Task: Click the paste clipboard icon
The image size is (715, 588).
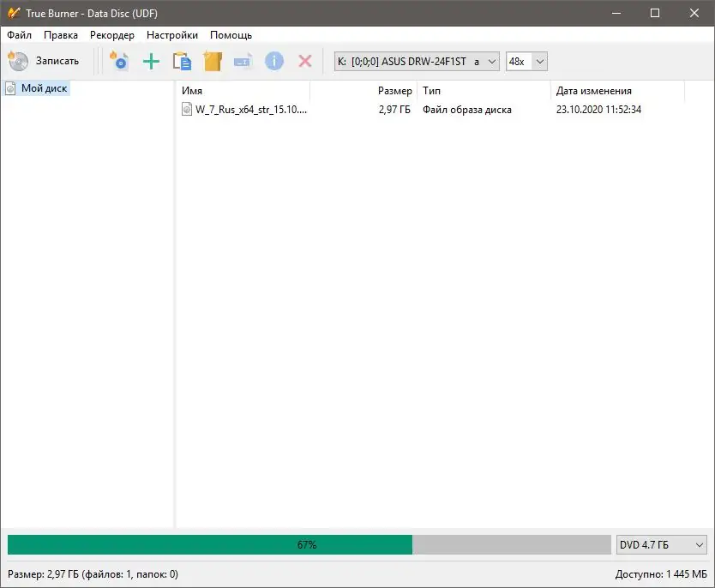Action: click(182, 61)
